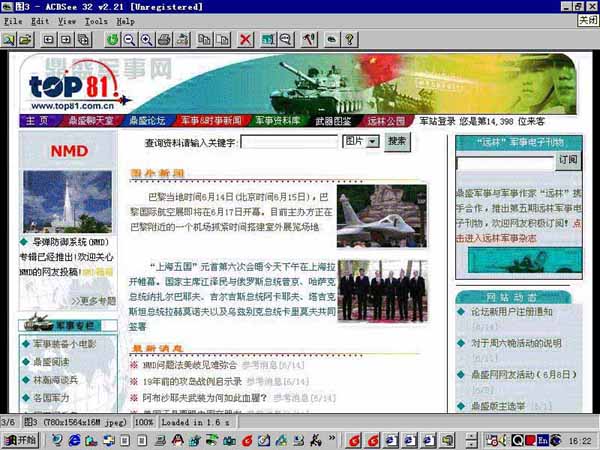
Task: Expand the 图片 dropdown beside the search field
Action: [372, 142]
